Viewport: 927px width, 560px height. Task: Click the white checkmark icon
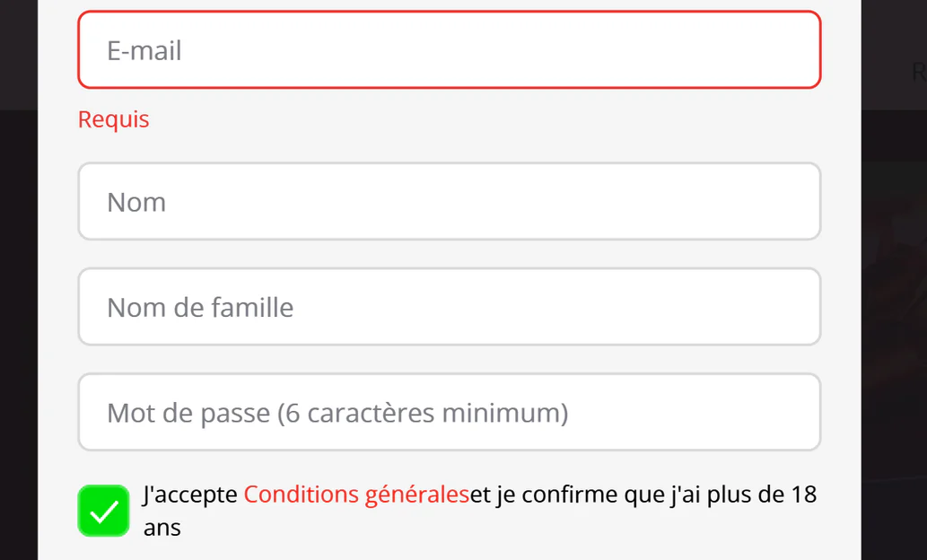point(104,512)
